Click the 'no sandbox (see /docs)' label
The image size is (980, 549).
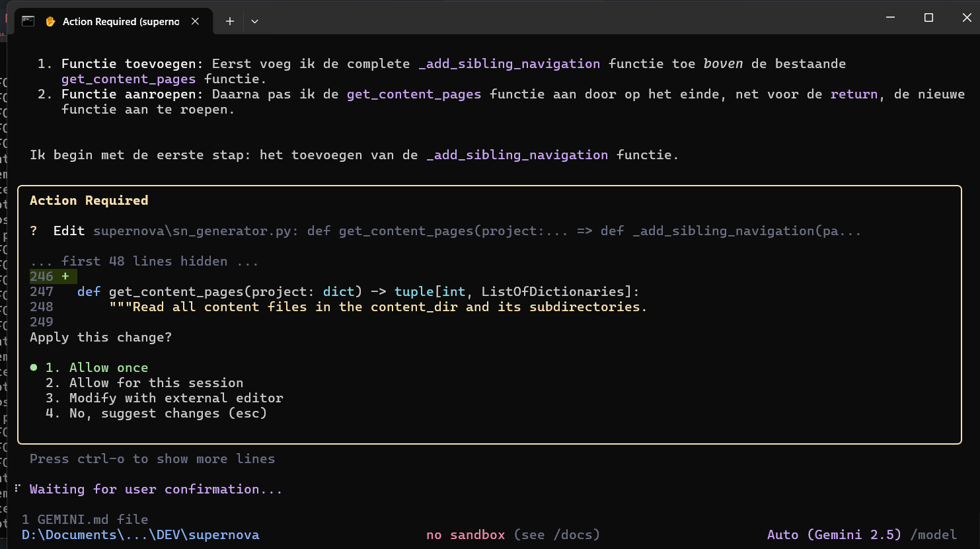513,534
